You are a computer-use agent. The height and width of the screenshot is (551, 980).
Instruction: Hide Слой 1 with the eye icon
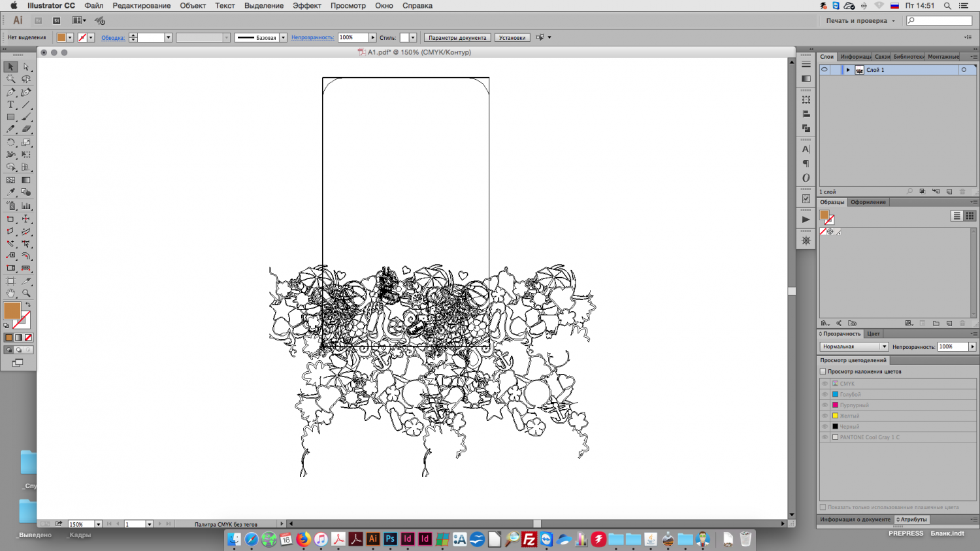[x=825, y=70]
